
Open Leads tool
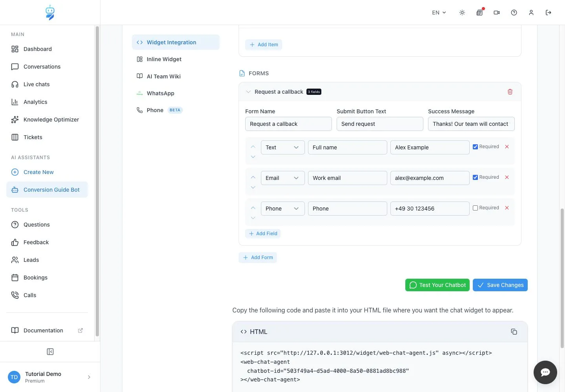[47, 260]
